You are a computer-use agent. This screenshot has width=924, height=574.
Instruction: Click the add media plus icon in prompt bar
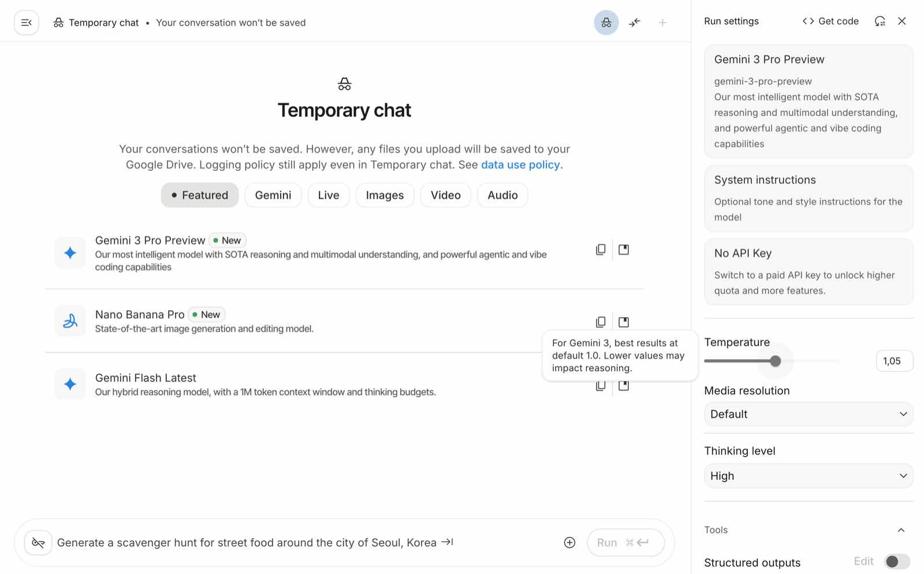pyautogui.click(x=569, y=543)
